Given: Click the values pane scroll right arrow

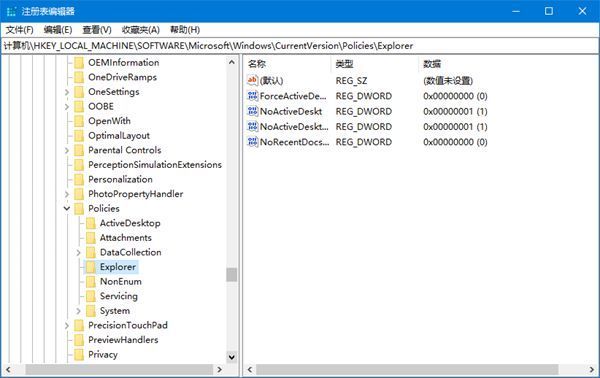Looking at the screenshot, I should [592, 370].
